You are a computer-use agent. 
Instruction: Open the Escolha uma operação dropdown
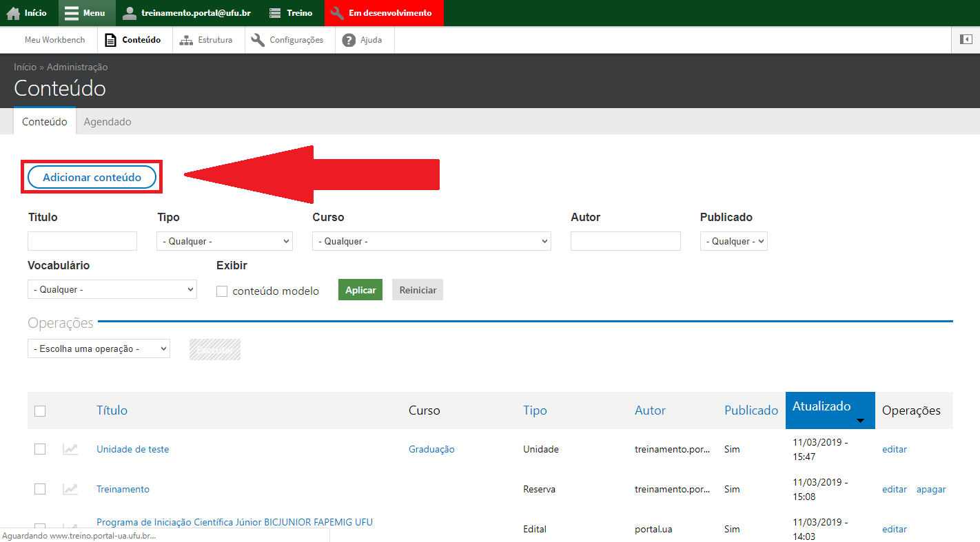click(99, 349)
